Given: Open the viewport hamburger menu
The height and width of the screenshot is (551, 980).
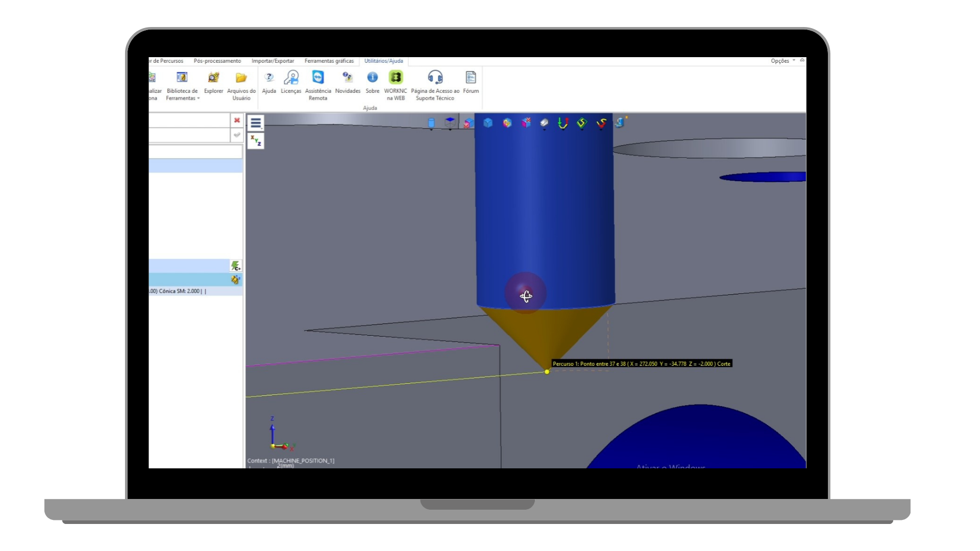Looking at the screenshot, I should pos(256,123).
